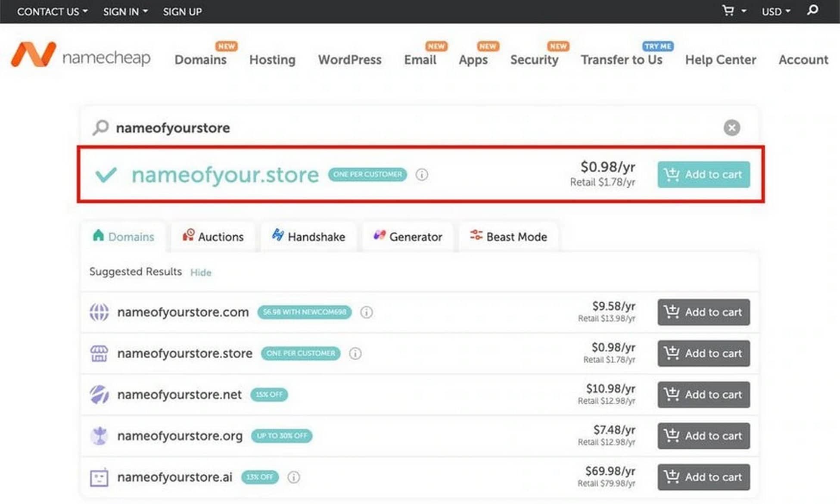
Task: Open the SIGN IN dropdown menu
Action: [x=123, y=11]
